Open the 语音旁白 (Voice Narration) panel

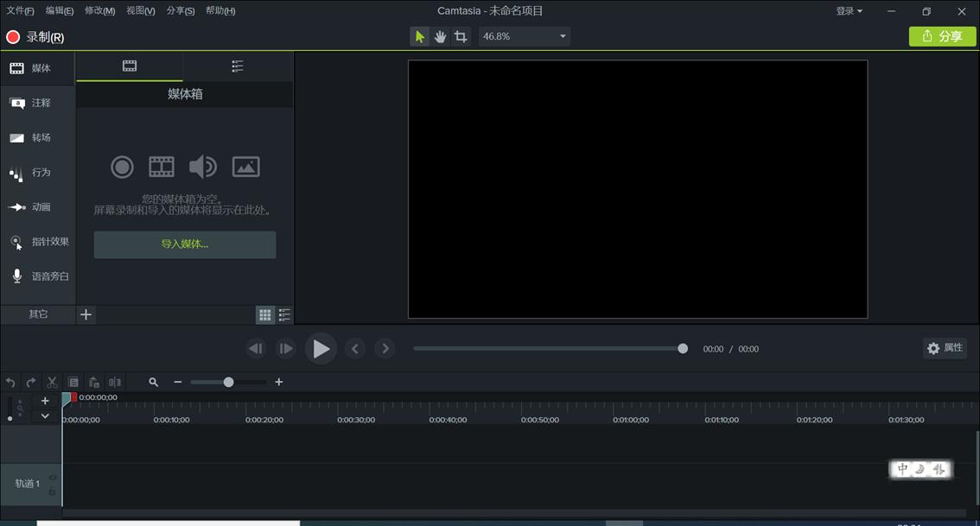coord(38,276)
